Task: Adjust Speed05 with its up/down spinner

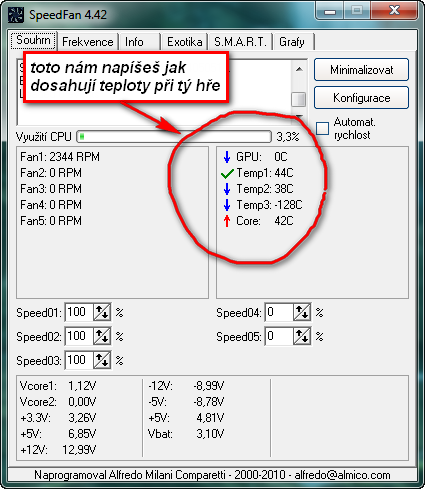Action: tap(302, 336)
